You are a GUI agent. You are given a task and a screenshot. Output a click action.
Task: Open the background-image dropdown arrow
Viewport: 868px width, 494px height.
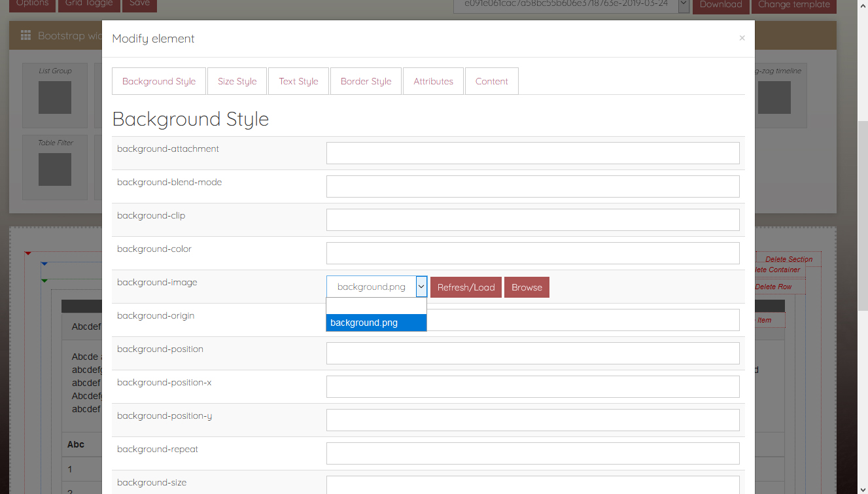(421, 287)
